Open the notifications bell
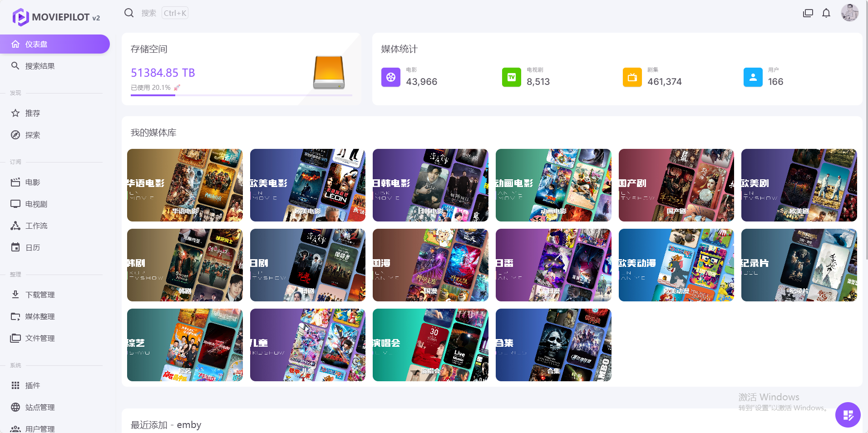868x433 pixels. tap(826, 13)
